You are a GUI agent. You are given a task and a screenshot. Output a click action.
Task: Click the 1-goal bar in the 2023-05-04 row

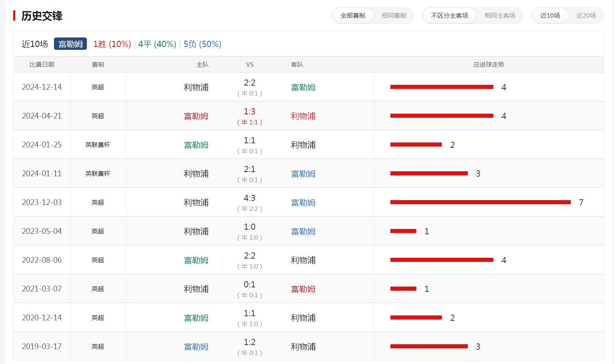[403, 231]
